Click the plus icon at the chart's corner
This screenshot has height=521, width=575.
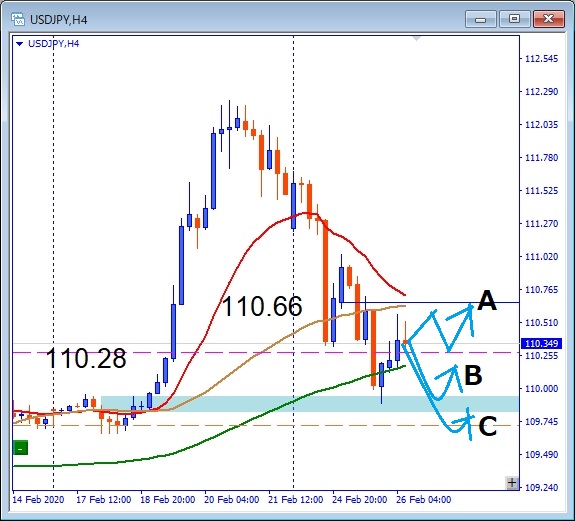tap(512, 483)
